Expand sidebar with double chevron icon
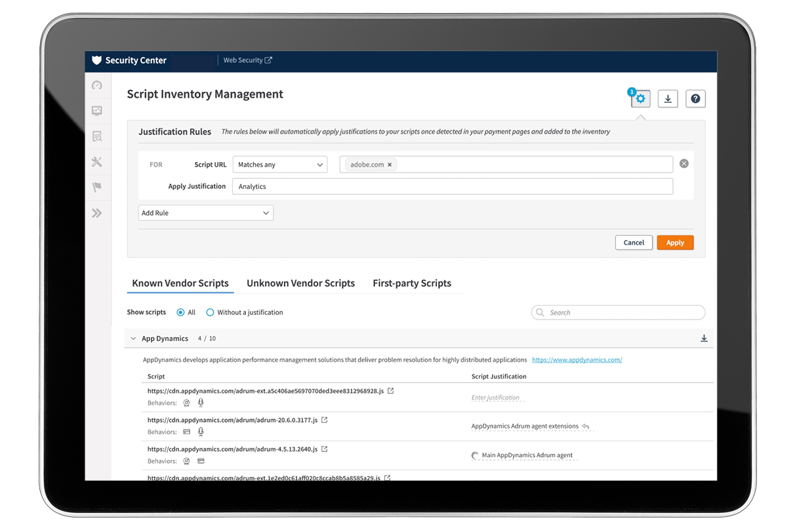Image resolution: width=795 pixels, height=532 pixels. pos(97,213)
